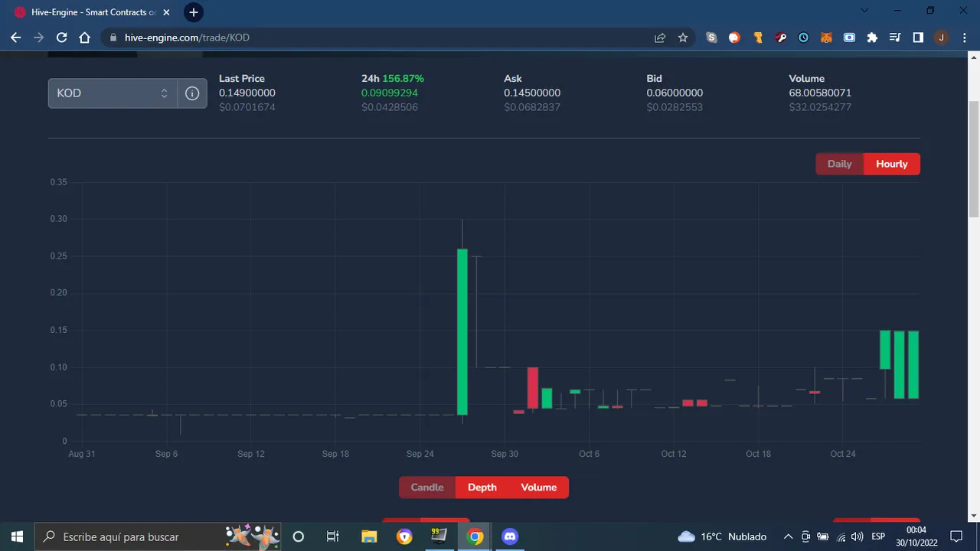The height and width of the screenshot is (551, 980).
Task: Open the golden key extension icon
Action: [x=758, y=37]
